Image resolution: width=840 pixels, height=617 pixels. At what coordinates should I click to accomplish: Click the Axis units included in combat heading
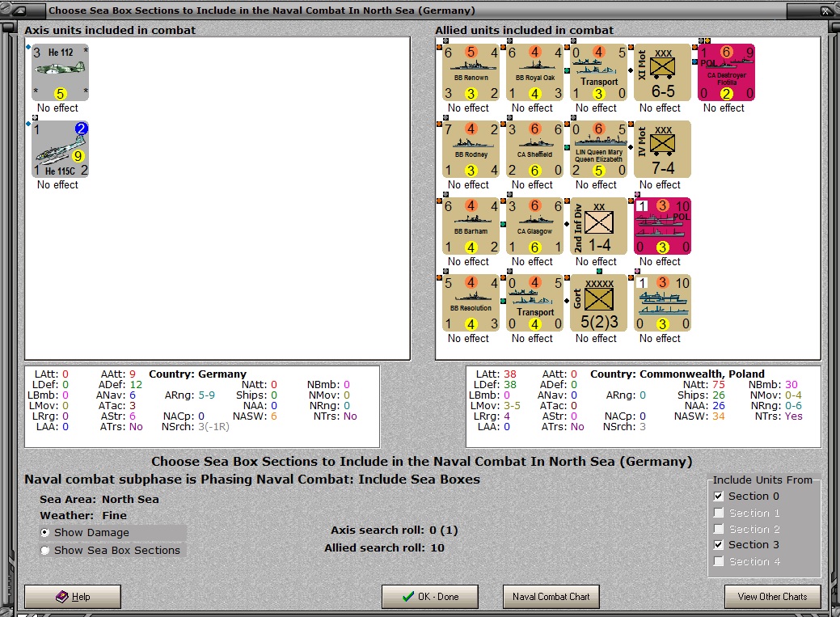click(110, 30)
